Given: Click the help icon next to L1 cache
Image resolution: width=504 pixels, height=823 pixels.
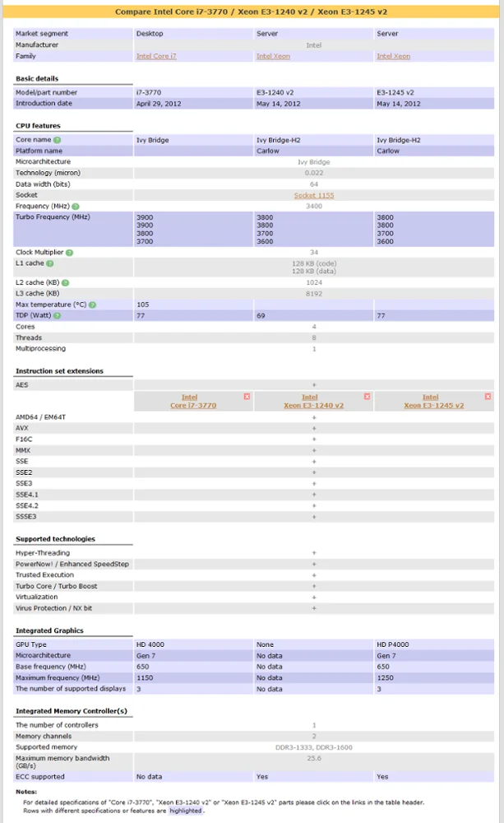Looking at the screenshot, I should click(50, 263).
